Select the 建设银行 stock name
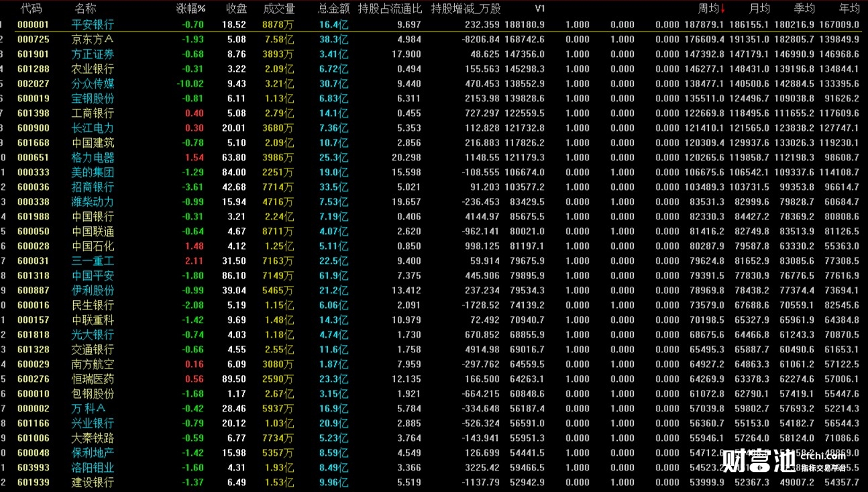The image size is (868, 492). tap(93, 483)
